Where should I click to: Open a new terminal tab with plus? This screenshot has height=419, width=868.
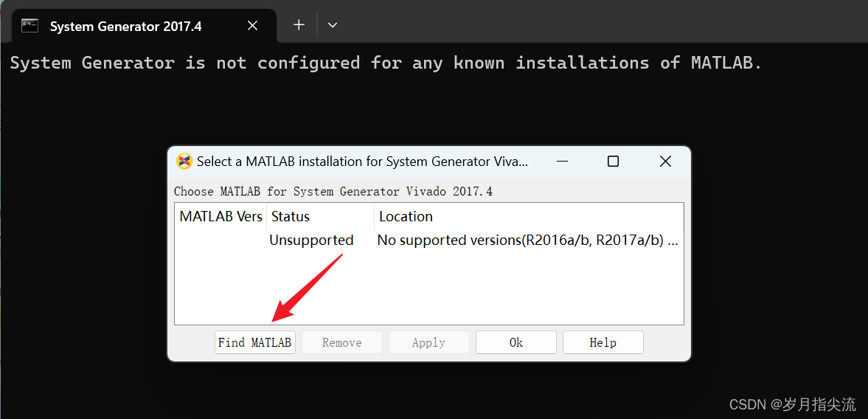(x=299, y=25)
